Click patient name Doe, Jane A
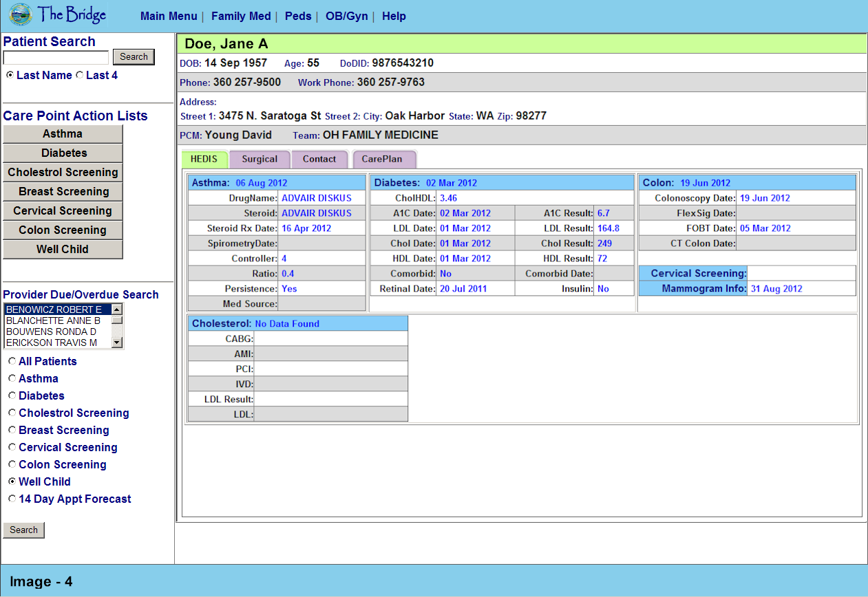 pos(226,44)
